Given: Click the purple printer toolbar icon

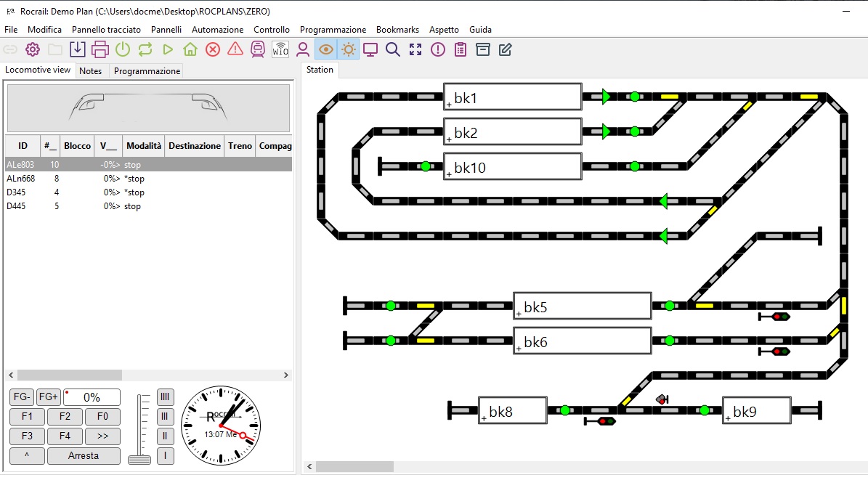Looking at the screenshot, I should 100,49.
